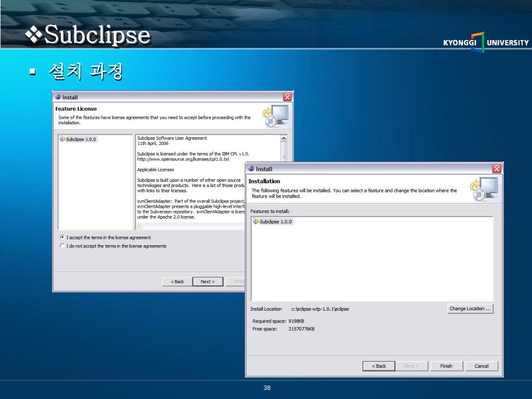Click Free space value 21570776KB

(x=301, y=329)
